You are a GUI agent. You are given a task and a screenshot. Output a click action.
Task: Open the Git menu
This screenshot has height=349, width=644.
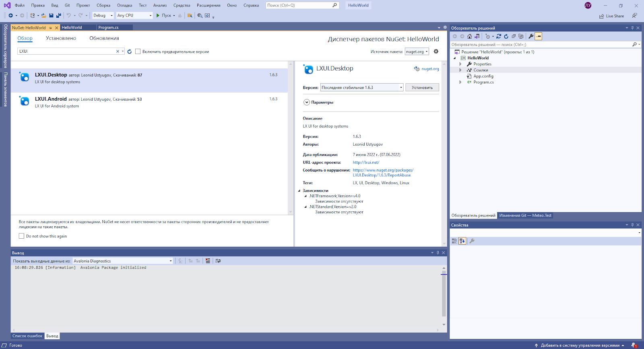[67, 5]
